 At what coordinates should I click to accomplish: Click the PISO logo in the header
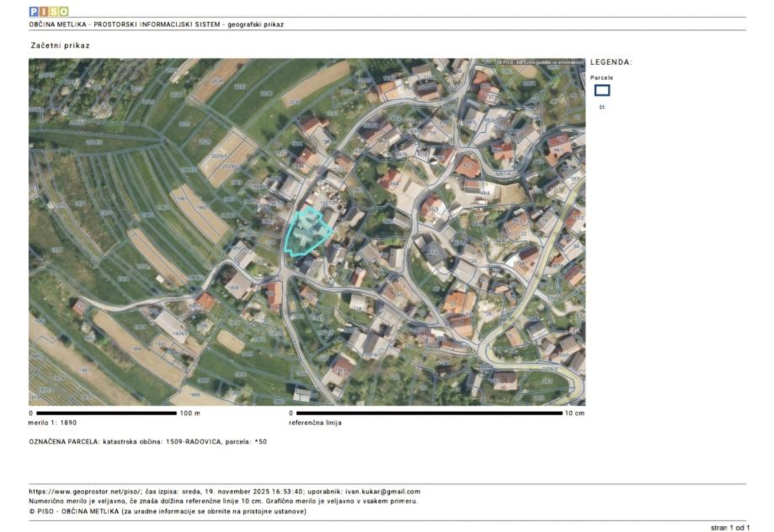49,12
